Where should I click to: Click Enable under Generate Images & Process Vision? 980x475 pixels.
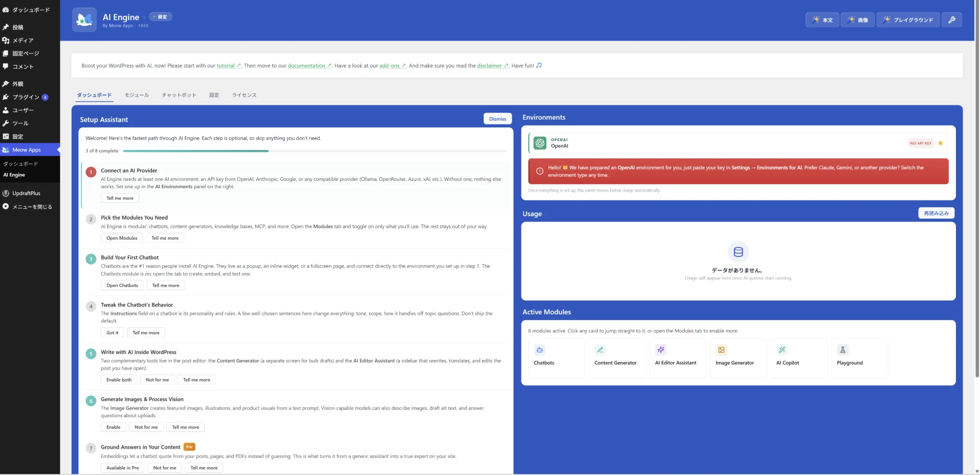[x=113, y=427]
